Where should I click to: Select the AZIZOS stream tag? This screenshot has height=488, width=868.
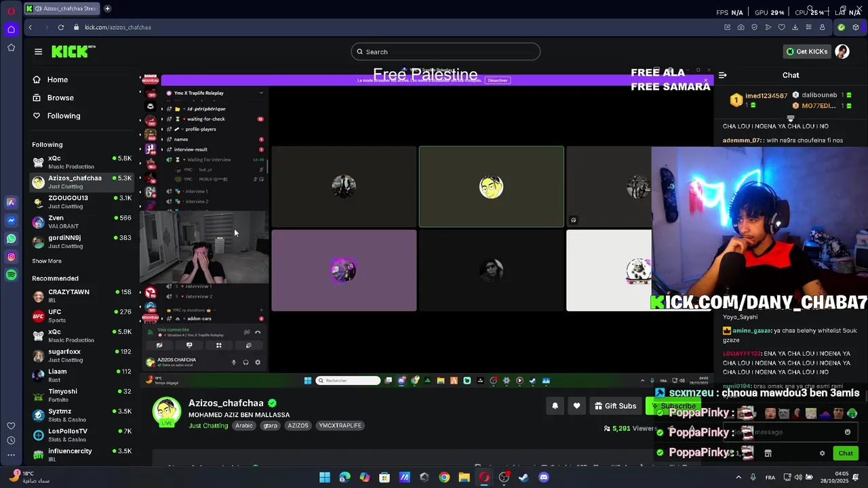[298, 426]
